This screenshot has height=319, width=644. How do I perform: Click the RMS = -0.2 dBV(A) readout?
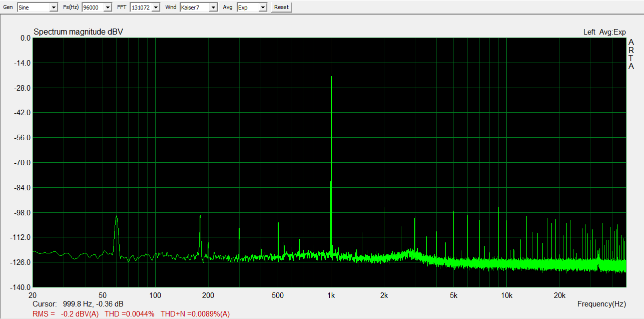point(66,314)
